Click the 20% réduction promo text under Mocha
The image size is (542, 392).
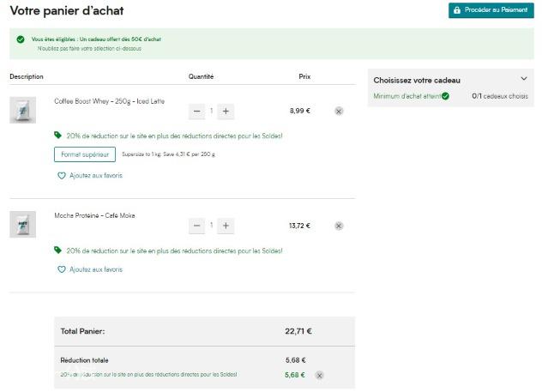(175, 250)
